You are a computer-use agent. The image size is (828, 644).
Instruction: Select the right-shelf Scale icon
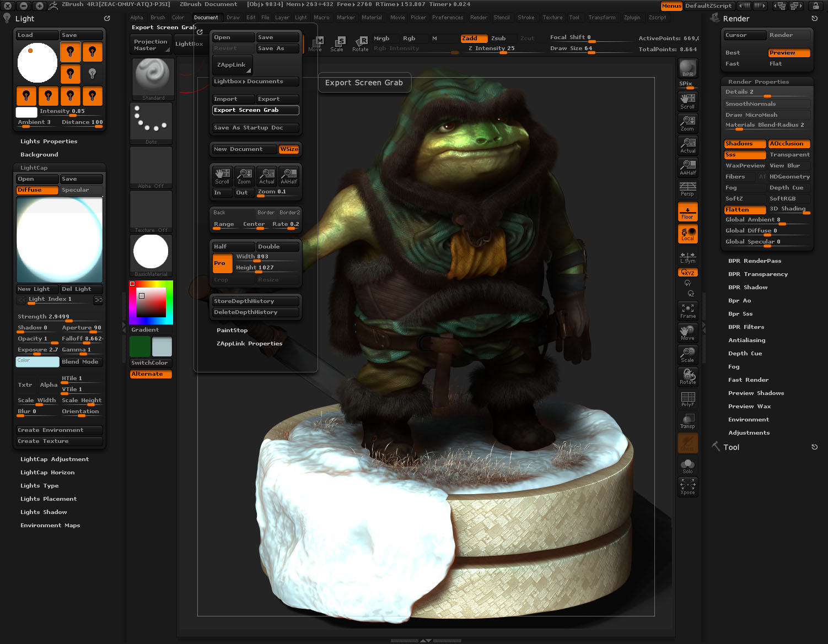[x=687, y=355]
